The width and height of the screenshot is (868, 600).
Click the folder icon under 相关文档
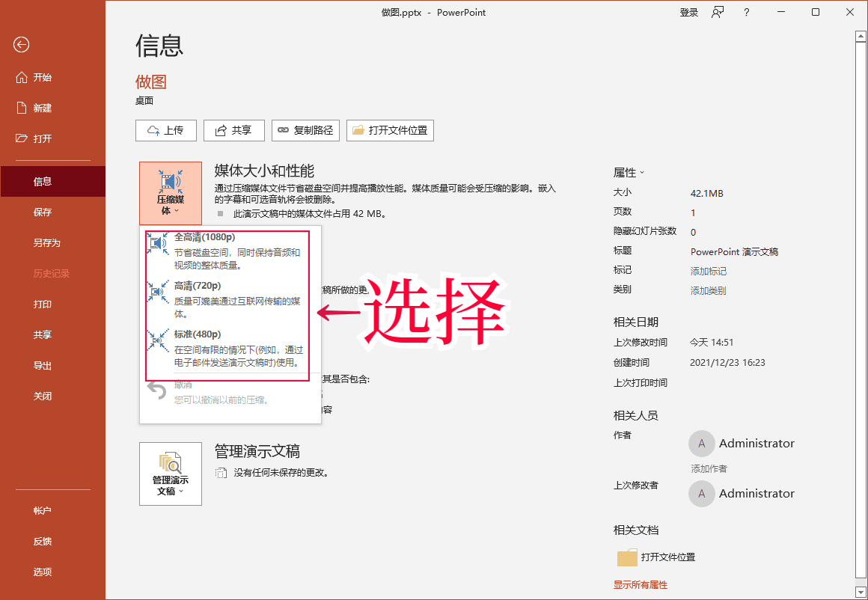click(629, 557)
